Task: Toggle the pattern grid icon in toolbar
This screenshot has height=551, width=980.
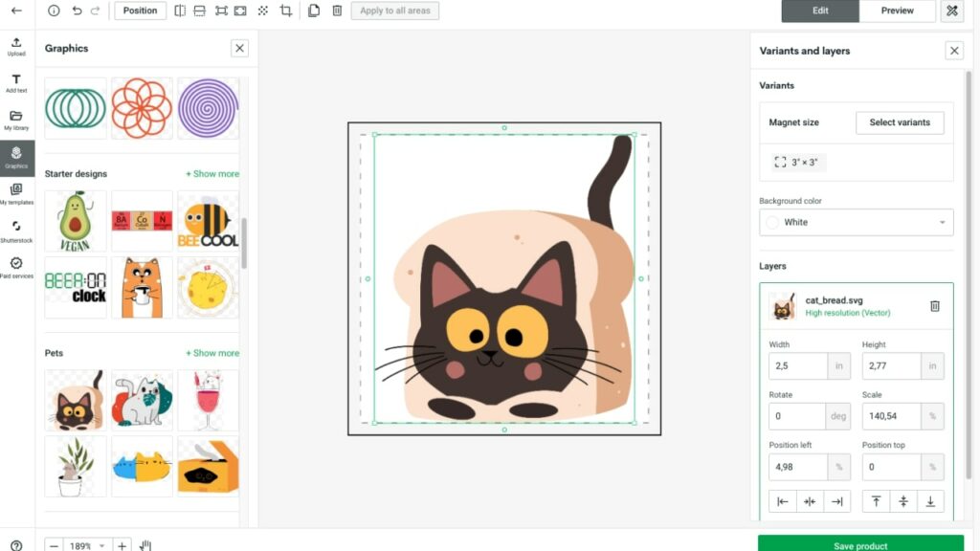Action: (263, 11)
